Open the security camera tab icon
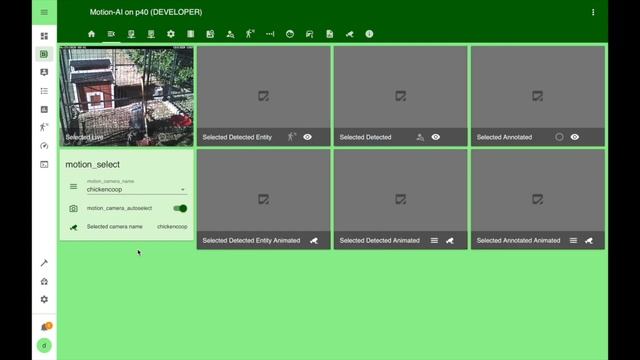This screenshot has width=640, height=360. 349,34
